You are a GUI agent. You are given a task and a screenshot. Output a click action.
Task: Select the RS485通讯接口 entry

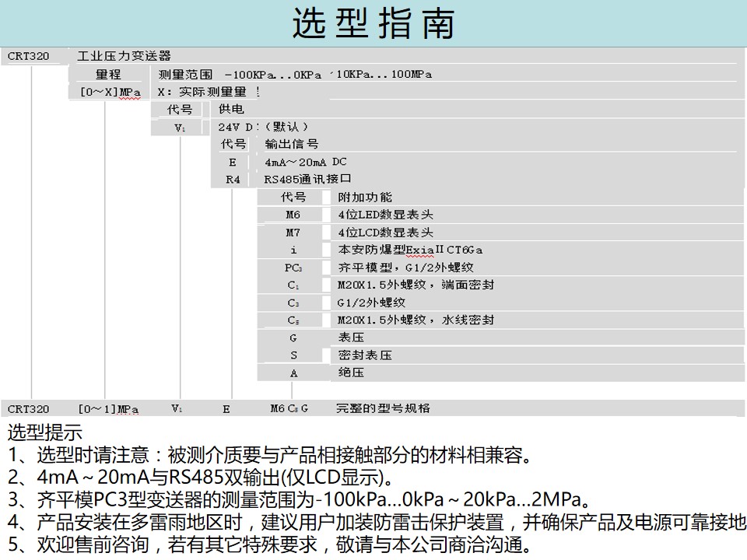click(x=307, y=180)
